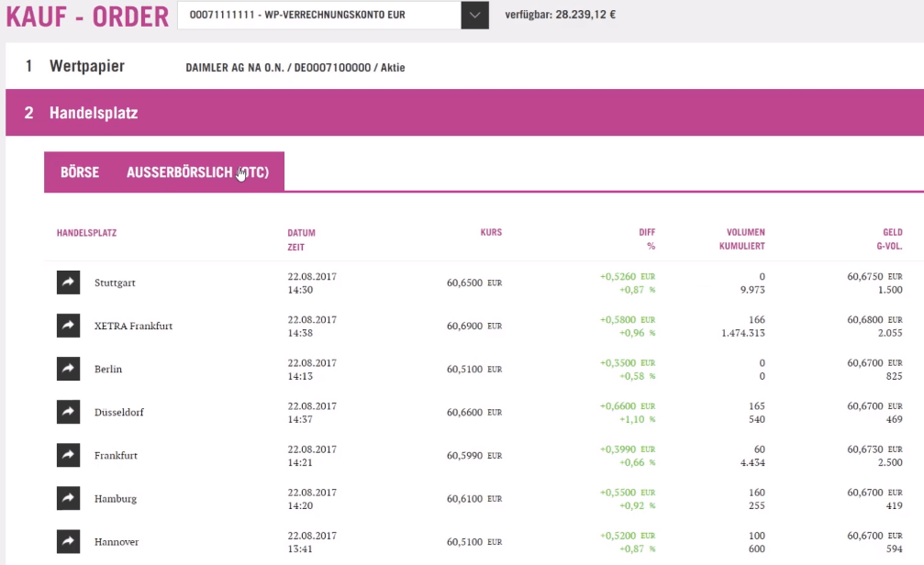Sort by Volumen Kumuliert column header

(742, 239)
